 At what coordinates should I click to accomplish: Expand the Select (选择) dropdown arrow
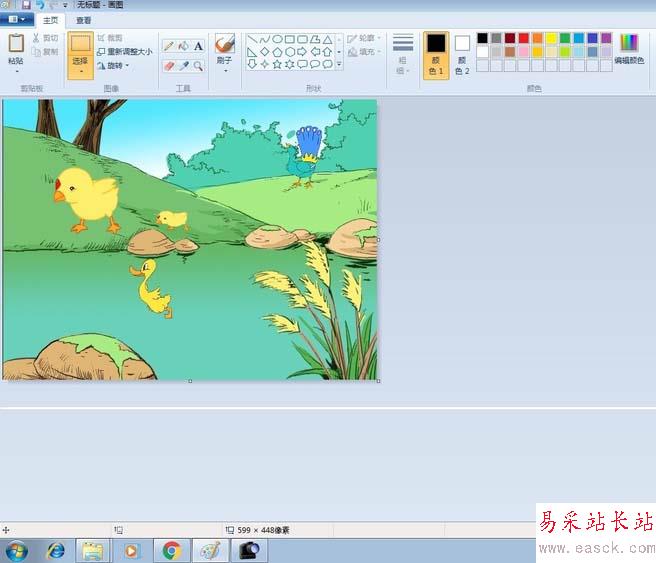click(80, 72)
